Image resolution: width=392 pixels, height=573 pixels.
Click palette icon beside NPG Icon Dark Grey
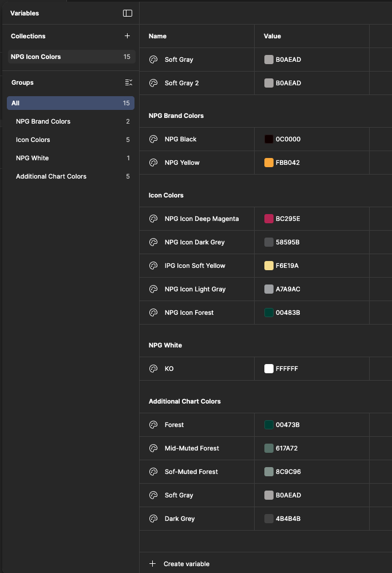tap(153, 242)
